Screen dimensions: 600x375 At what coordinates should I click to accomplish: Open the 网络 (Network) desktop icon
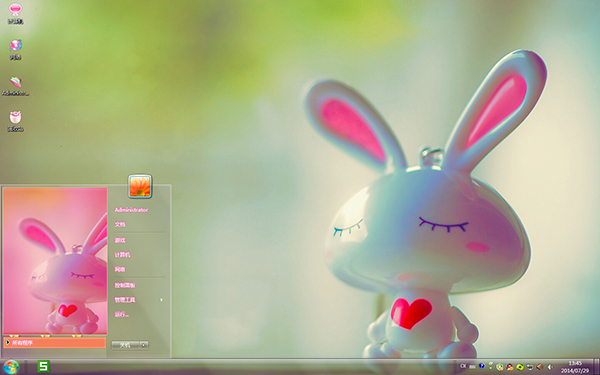pos(15,49)
